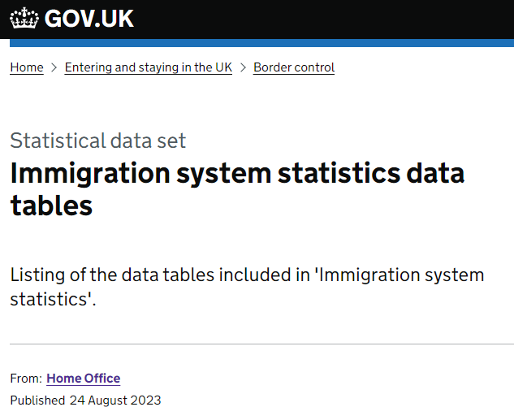Click the quoted 'Immigration system' in description

400,275
